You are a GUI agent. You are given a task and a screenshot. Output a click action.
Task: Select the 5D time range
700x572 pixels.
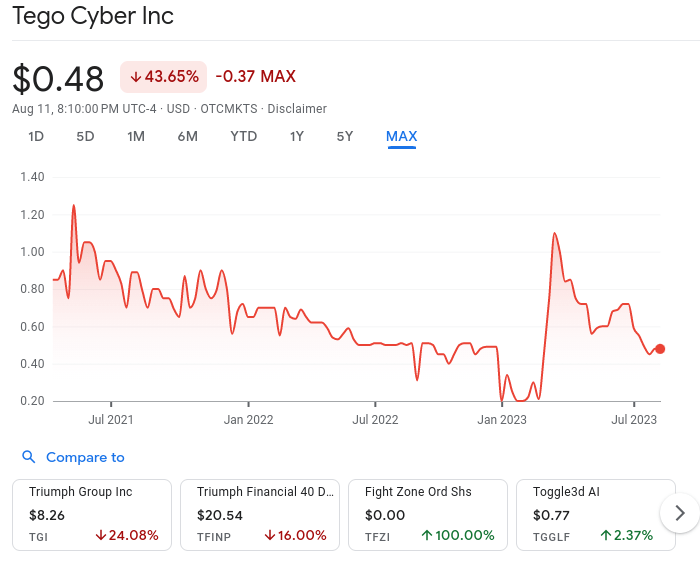pos(85,136)
